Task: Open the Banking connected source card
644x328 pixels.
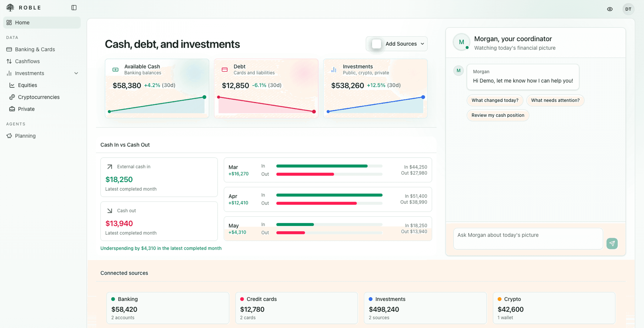Action: tap(168, 308)
